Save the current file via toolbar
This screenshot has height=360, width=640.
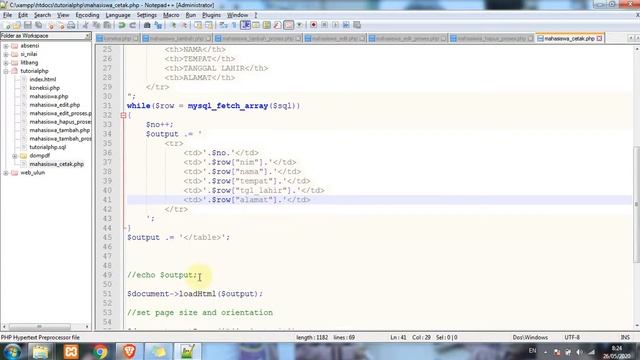[28, 25]
